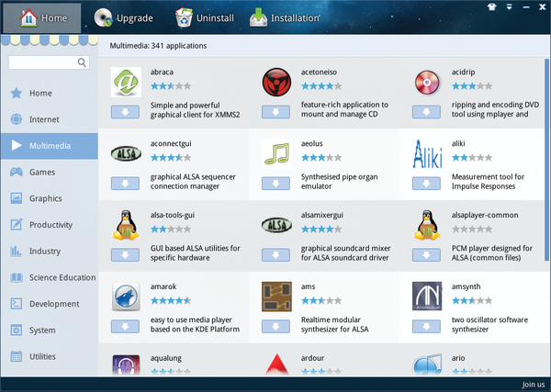Image resolution: width=551 pixels, height=392 pixels.
Task: Click the star rating of alsaplayer-common
Action: tap(472, 229)
